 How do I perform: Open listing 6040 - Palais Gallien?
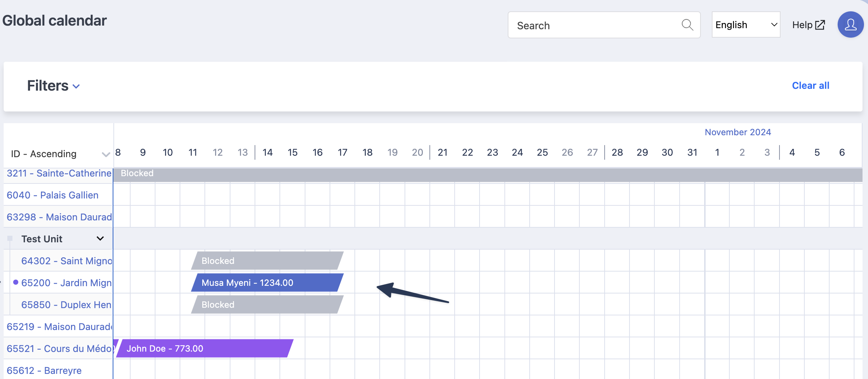52,195
